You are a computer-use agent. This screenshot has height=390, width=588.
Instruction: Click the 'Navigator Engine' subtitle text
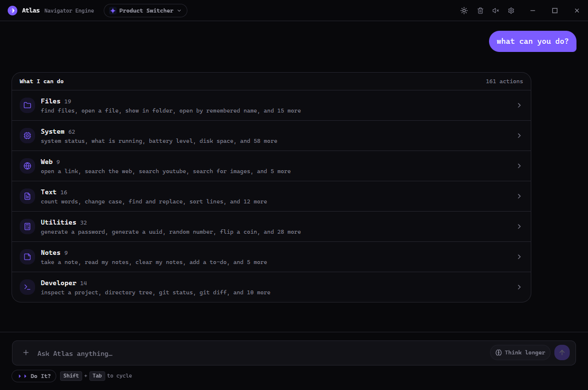coord(69,11)
